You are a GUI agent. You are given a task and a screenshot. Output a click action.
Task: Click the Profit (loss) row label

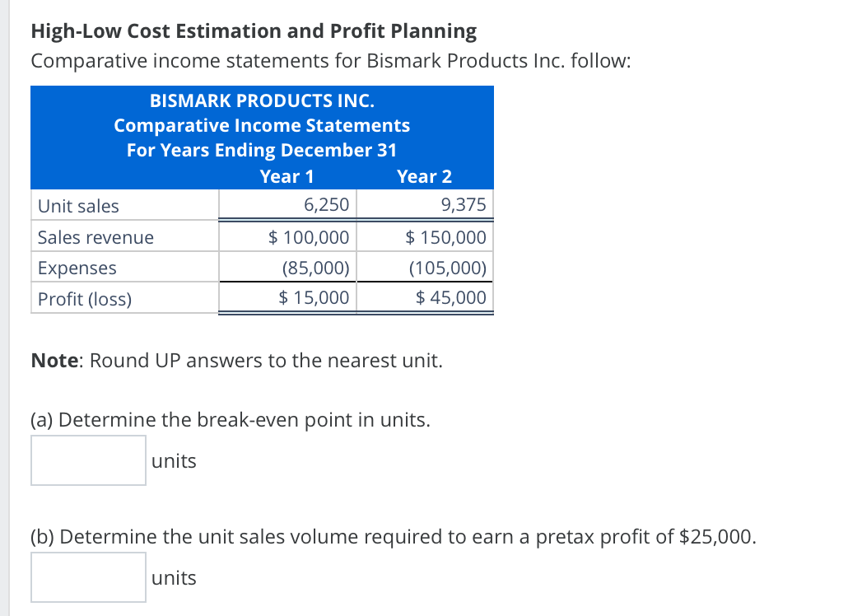click(83, 299)
